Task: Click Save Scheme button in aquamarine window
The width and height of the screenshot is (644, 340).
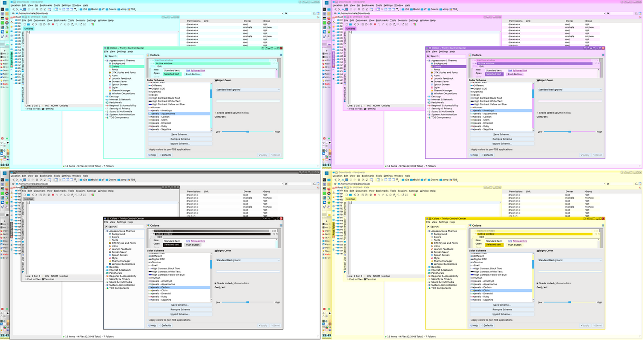Action: (x=180, y=134)
